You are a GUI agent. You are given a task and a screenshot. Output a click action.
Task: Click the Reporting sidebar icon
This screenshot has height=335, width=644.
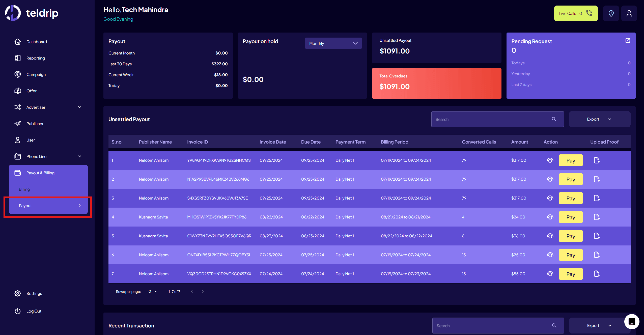click(x=17, y=58)
